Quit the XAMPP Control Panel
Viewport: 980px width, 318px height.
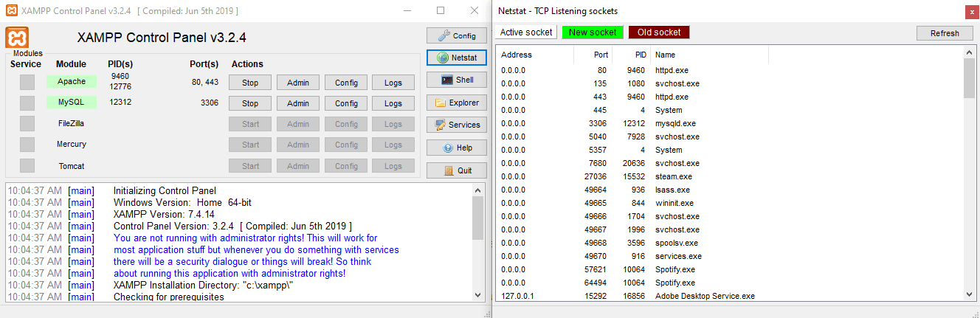click(457, 170)
